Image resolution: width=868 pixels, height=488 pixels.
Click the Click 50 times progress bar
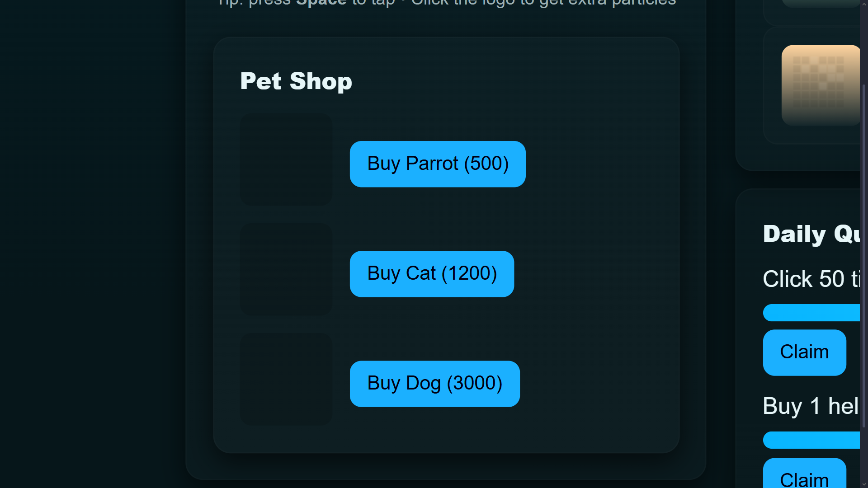point(811,313)
